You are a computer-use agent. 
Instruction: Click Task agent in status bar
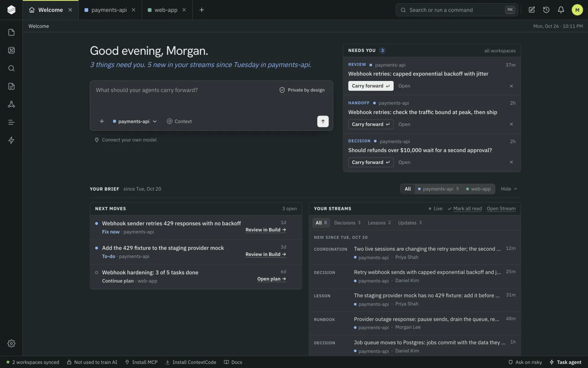point(565,362)
